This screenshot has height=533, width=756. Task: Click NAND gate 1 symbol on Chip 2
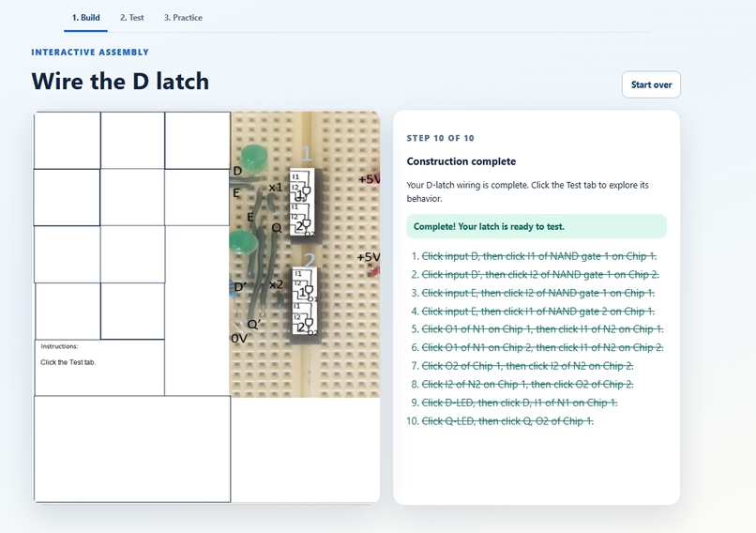point(309,289)
